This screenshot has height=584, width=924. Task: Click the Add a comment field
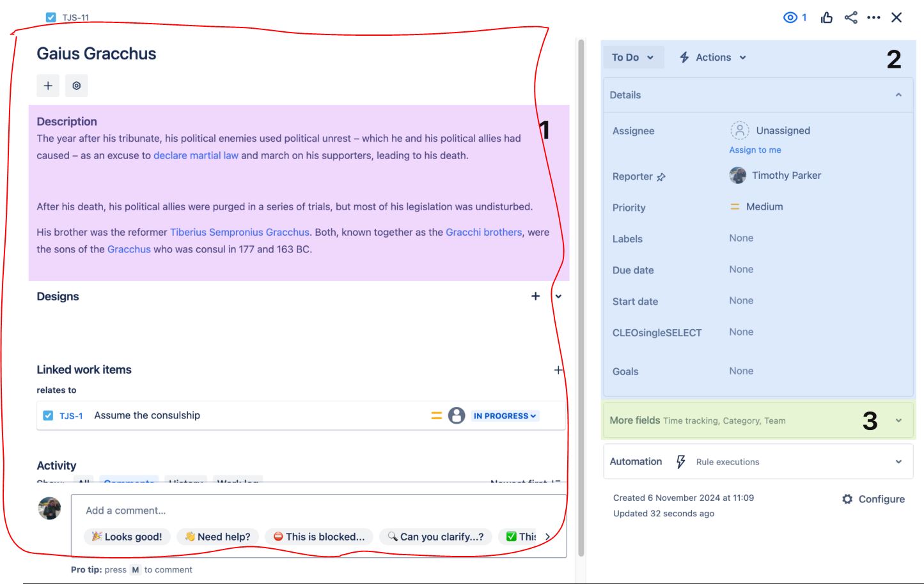pos(318,511)
